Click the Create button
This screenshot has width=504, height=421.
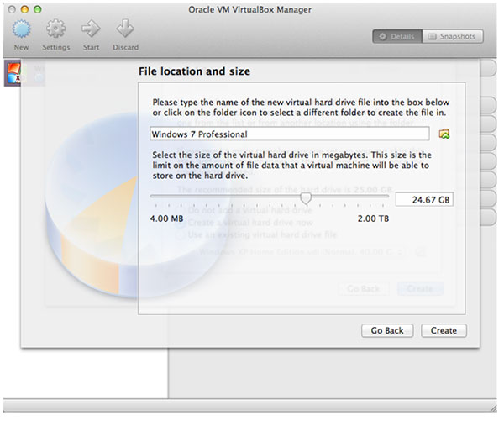444,330
